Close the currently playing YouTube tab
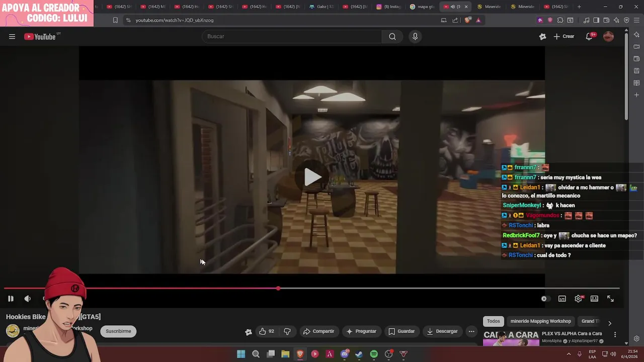Image resolution: width=644 pixels, height=362 pixels. click(x=466, y=7)
